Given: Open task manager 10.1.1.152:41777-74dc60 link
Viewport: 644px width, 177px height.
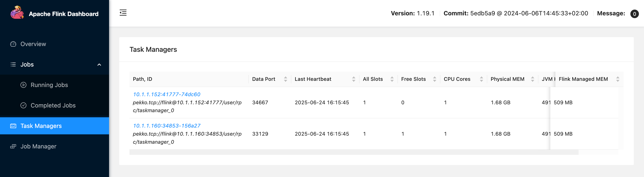Looking at the screenshot, I should click(x=167, y=94).
